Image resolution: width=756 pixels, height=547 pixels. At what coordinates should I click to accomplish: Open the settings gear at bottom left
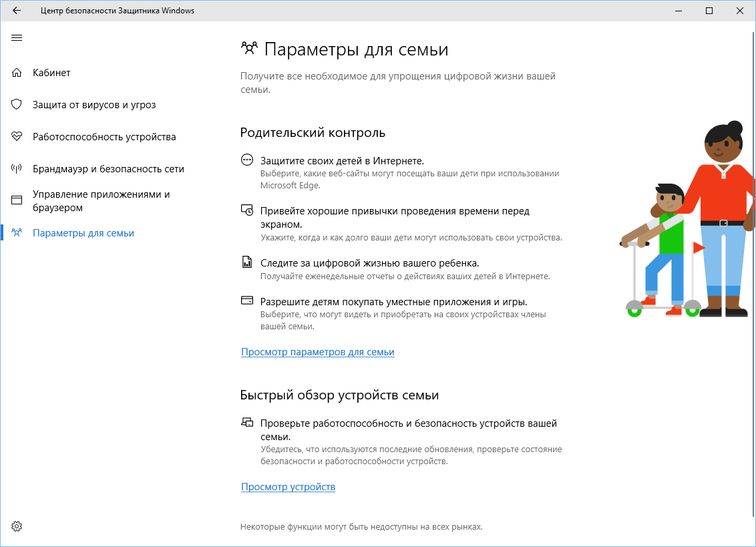pos(16,526)
